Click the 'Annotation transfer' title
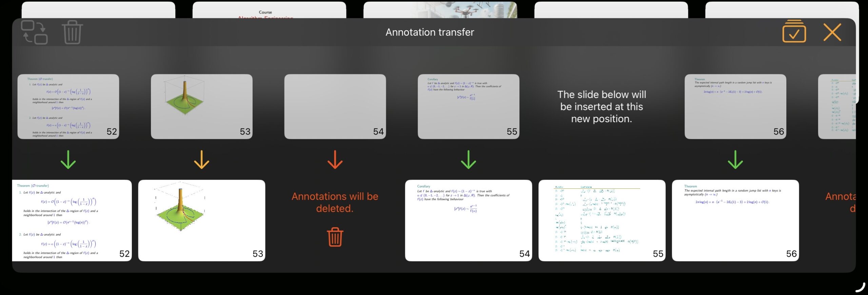This screenshot has height=295, width=868. [430, 32]
